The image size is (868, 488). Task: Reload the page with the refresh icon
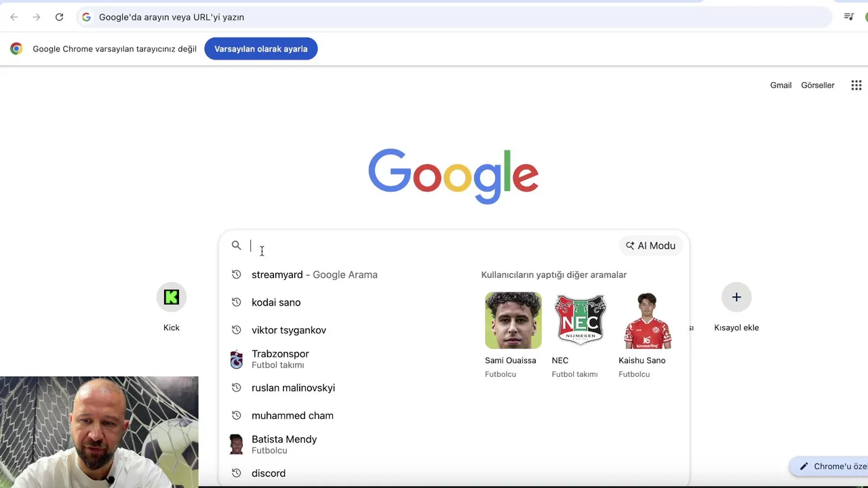59,17
